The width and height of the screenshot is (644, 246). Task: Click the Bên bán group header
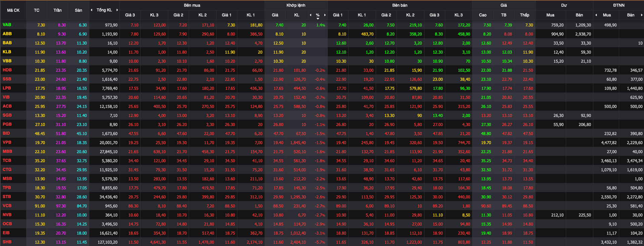pyautogui.click(x=400, y=5)
